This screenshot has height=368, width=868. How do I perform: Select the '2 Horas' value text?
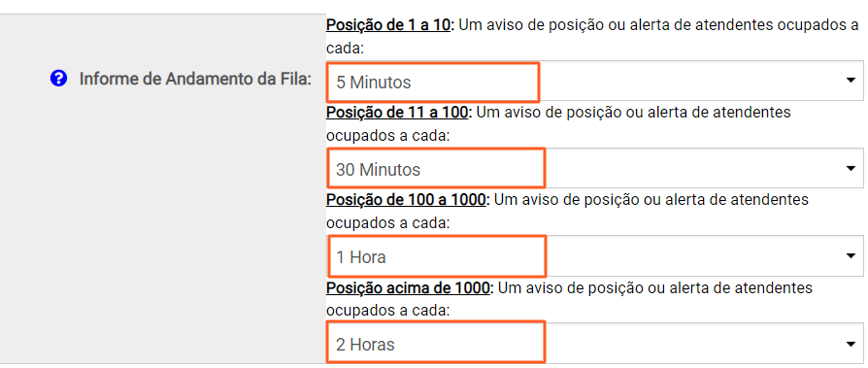pyautogui.click(x=365, y=345)
